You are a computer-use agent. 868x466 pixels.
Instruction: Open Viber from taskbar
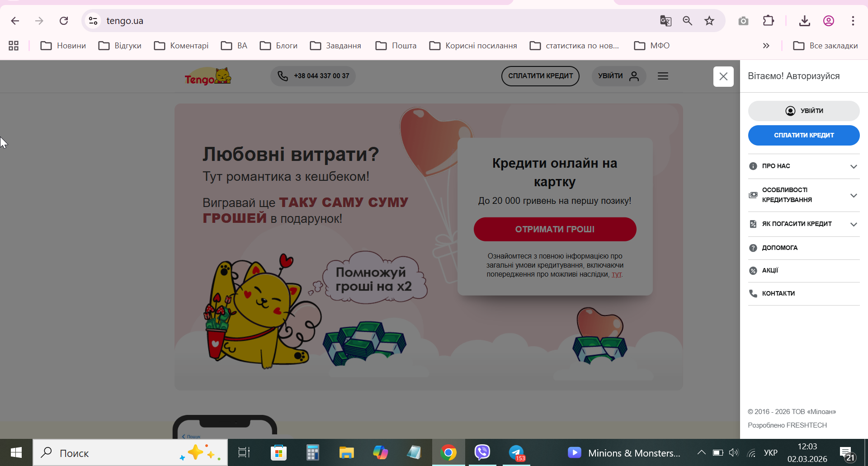482,452
